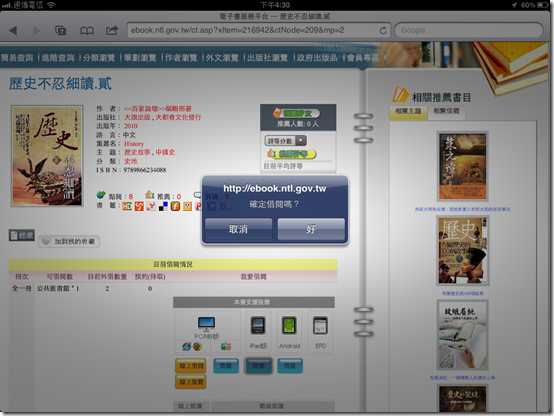554x416 pixels.
Task: Open the 筆劃瀏覽 menu item
Action: 140,57
